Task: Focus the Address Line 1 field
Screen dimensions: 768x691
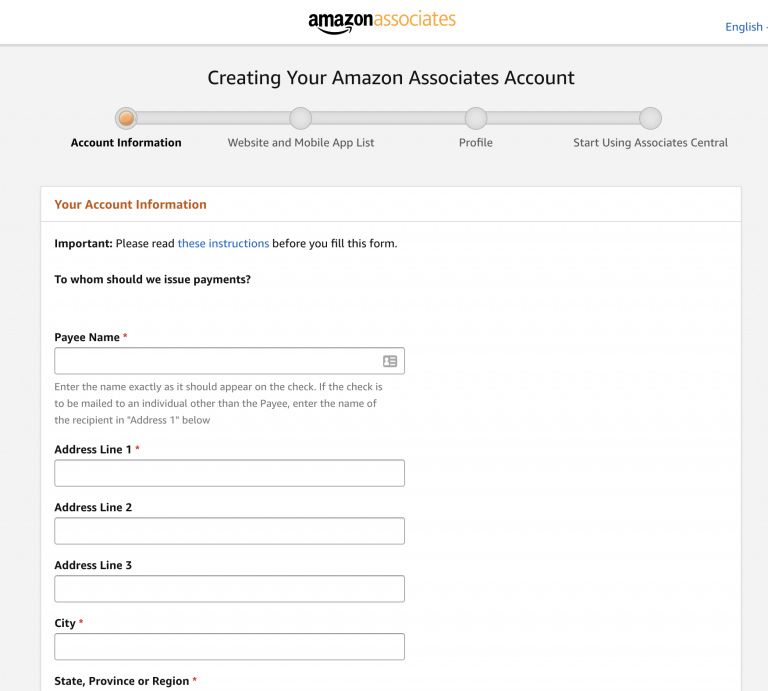Action: pyautogui.click(x=229, y=473)
